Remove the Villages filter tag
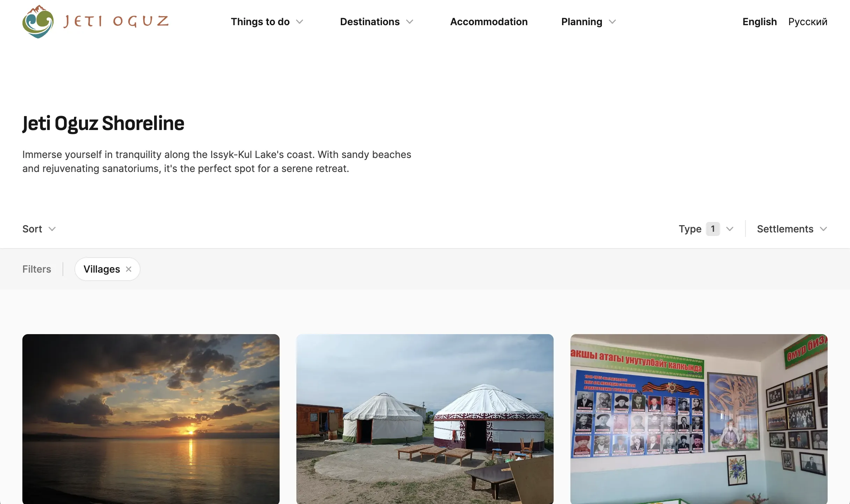 pyautogui.click(x=130, y=269)
